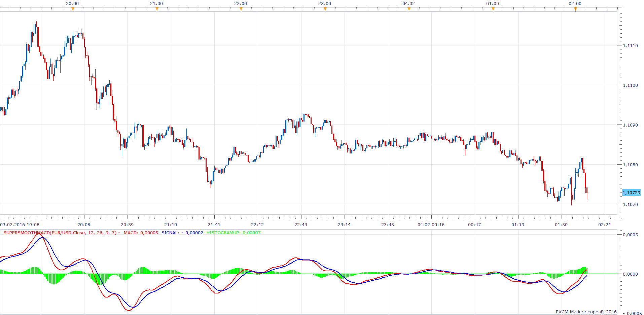Click the 21:00 top time label
This screenshot has height=315, width=644.
tap(156, 3)
